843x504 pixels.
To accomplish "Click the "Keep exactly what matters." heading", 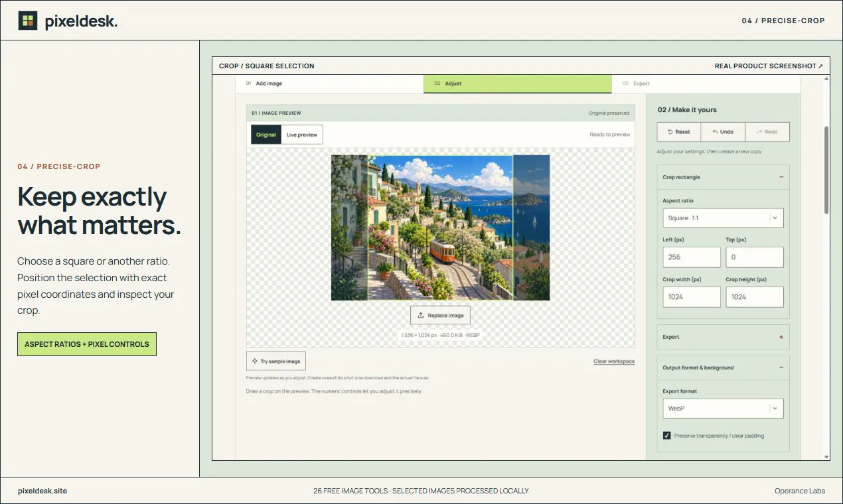I will point(99,211).
